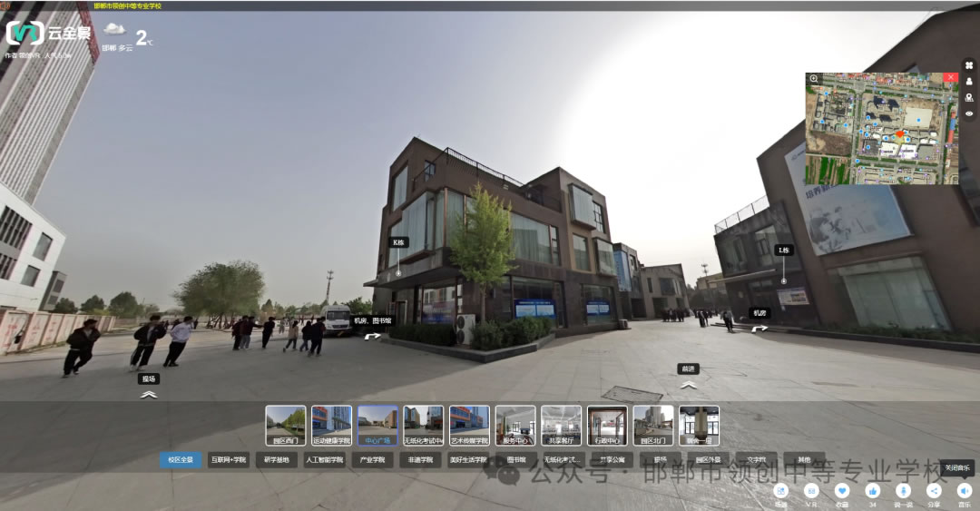Switch to the 操场 category tab in bottom bar
Screen dimensions: 980x511
[660, 459]
